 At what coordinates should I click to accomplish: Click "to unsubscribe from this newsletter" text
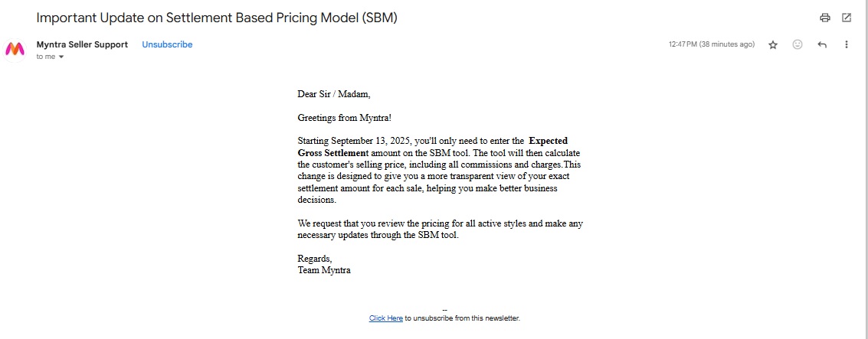[462, 318]
